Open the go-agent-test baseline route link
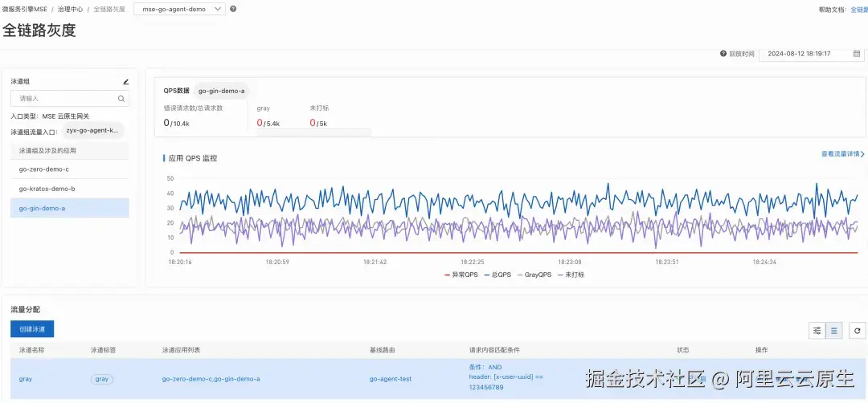The image size is (868, 403). click(x=391, y=379)
